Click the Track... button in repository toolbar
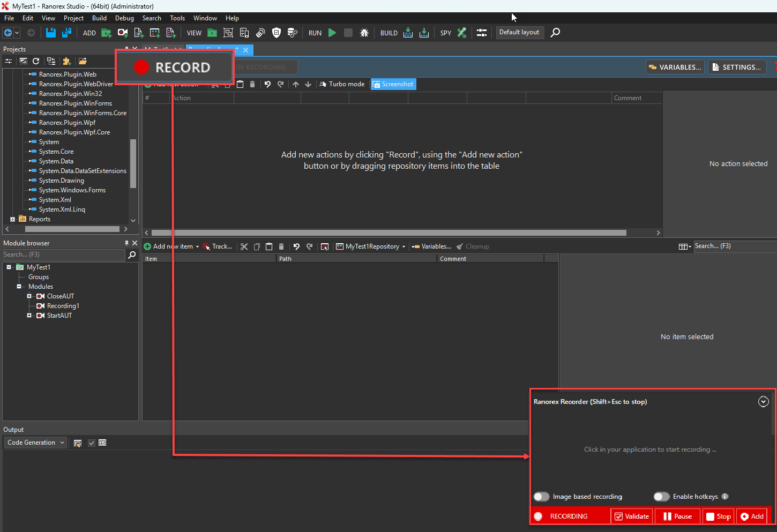Viewport: 777px width, 532px height. click(218, 246)
